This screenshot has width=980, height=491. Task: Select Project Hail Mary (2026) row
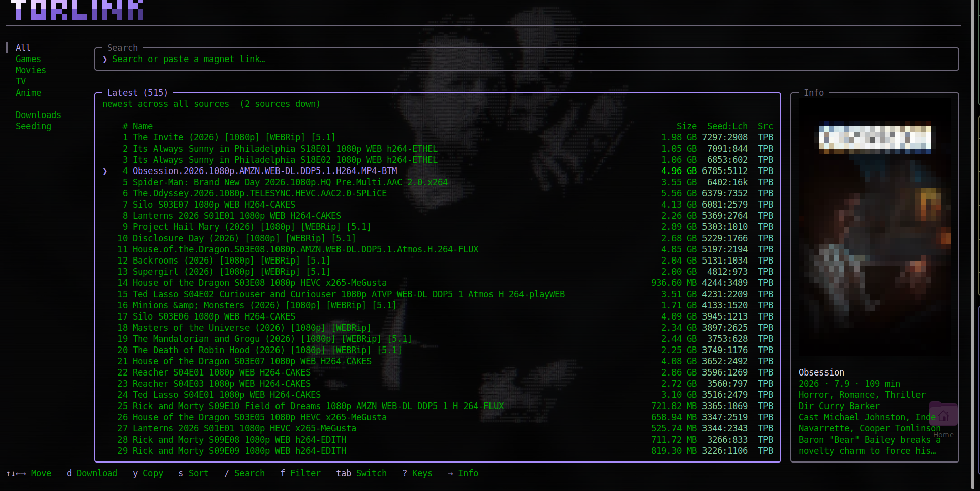pyautogui.click(x=438, y=227)
